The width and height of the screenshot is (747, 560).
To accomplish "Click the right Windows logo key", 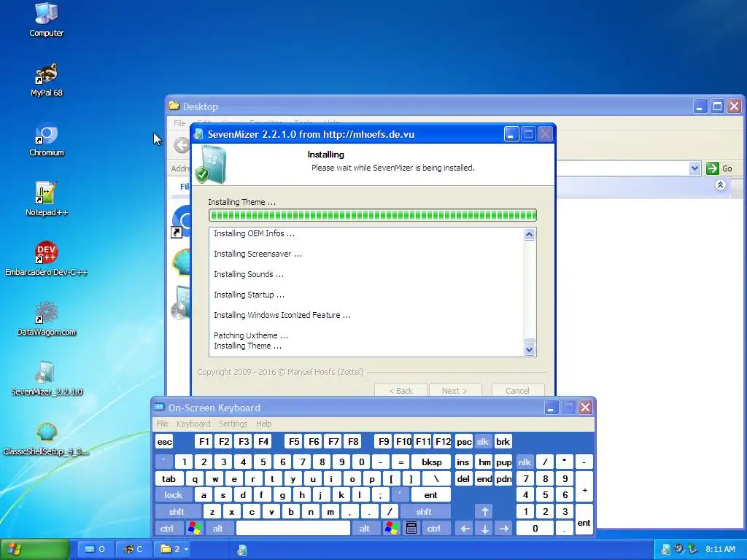I will coord(392,529).
